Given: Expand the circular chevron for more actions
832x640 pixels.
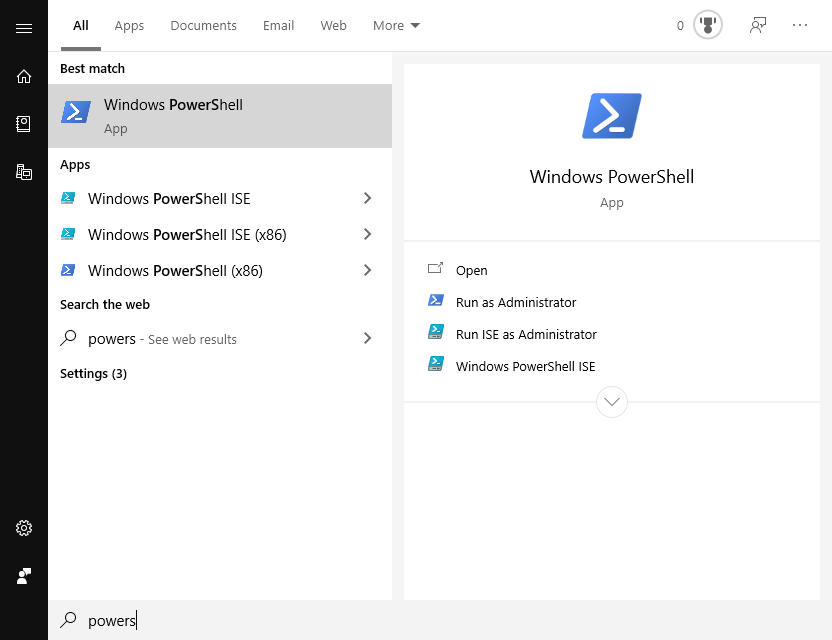Looking at the screenshot, I should click(x=612, y=402).
